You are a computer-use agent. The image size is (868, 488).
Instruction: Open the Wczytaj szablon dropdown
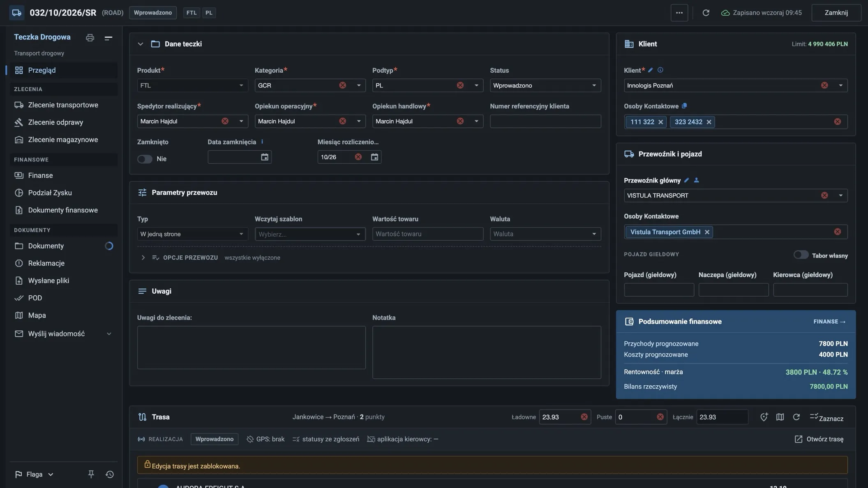[x=310, y=234]
